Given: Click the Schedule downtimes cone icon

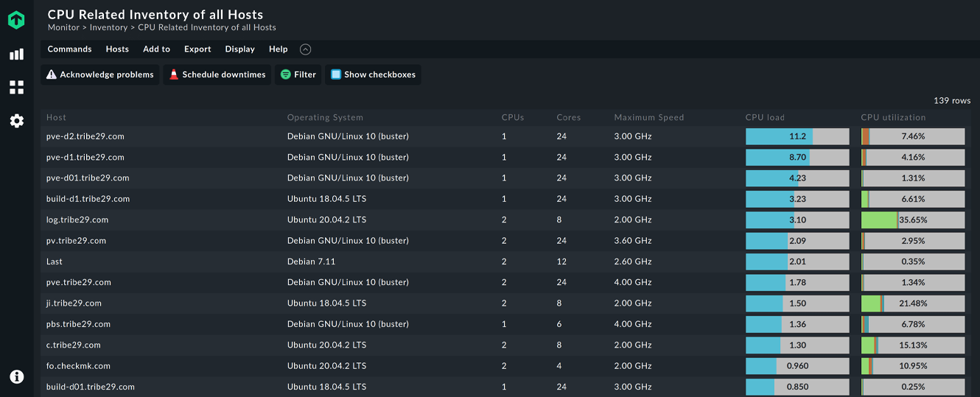Looking at the screenshot, I should (x=174, y=74).
